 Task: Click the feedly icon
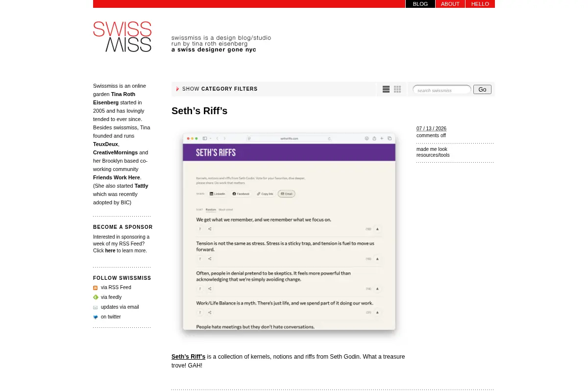point(96,297)
